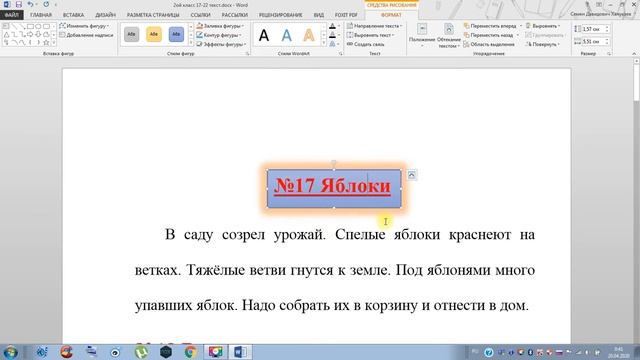This screenshot has height=360, width=640.
Task: Save the document with the floppy disk icon
Action: [x=19, y=4]
